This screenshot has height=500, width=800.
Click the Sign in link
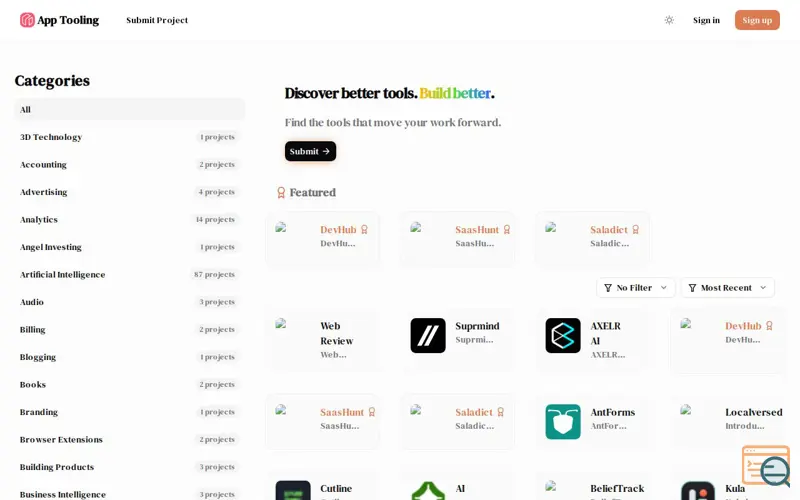(706, 20)
